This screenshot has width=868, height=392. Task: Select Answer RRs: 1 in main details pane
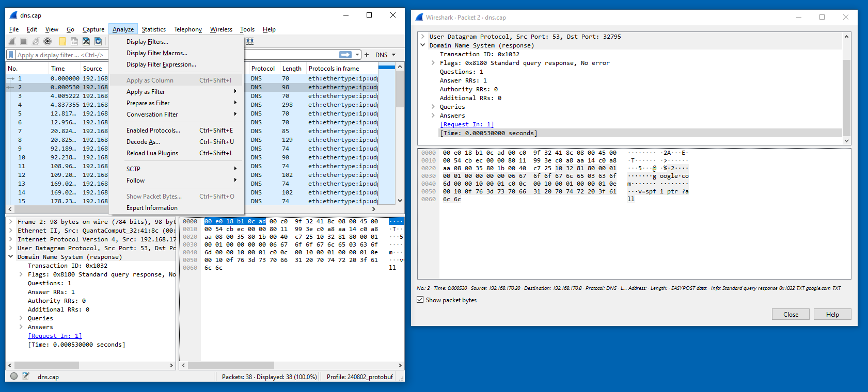tap(51, 292)
